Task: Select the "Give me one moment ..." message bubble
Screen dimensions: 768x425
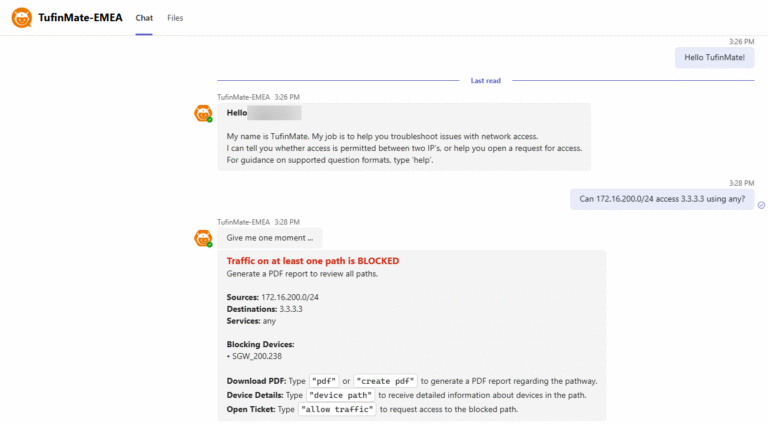Action: 269,238
